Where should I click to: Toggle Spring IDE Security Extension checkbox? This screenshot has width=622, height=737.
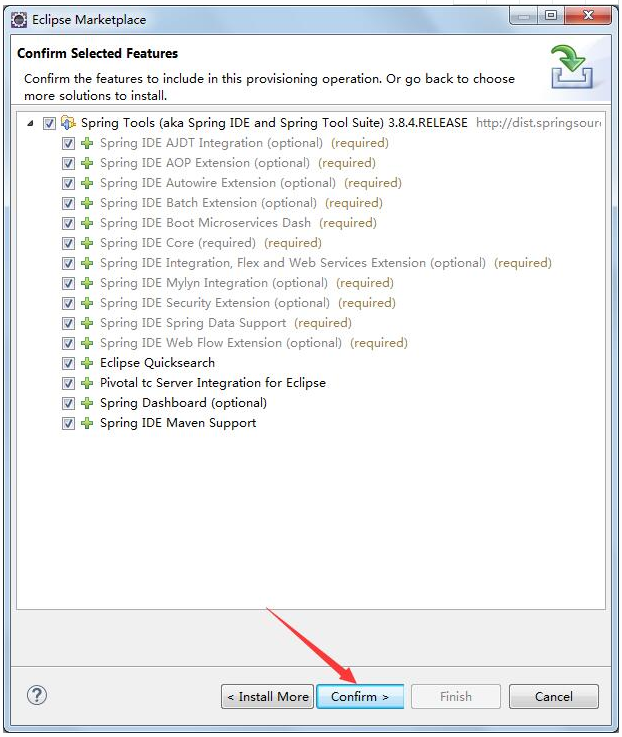coord(68,304)
